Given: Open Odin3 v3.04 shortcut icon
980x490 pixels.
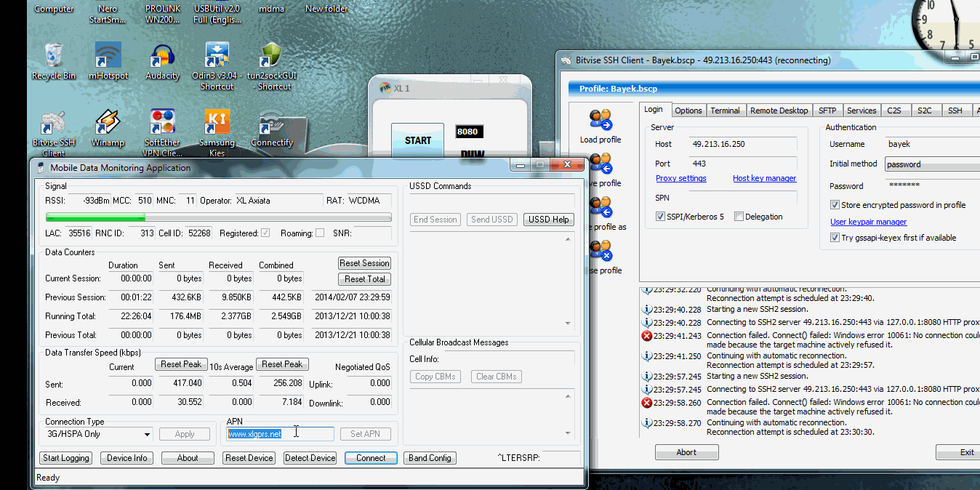Looking at the screenshot, I should coord(217,66).
